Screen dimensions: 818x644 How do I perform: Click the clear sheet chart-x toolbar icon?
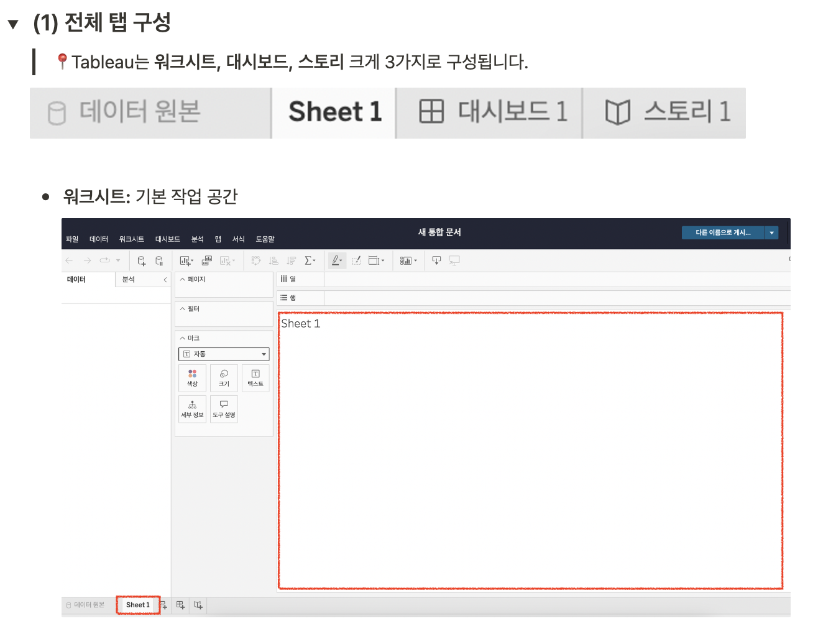[x=227, y=260]
